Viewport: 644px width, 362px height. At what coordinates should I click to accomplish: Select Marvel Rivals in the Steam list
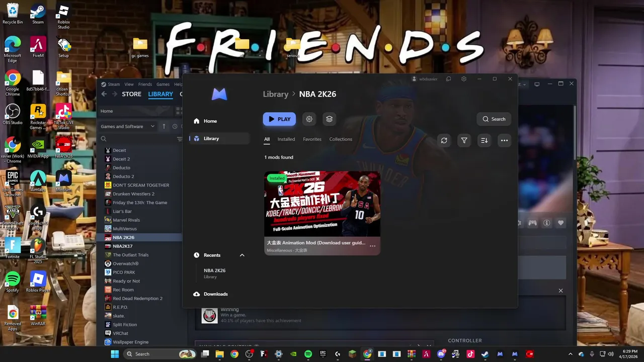click(x=126, y=220)
